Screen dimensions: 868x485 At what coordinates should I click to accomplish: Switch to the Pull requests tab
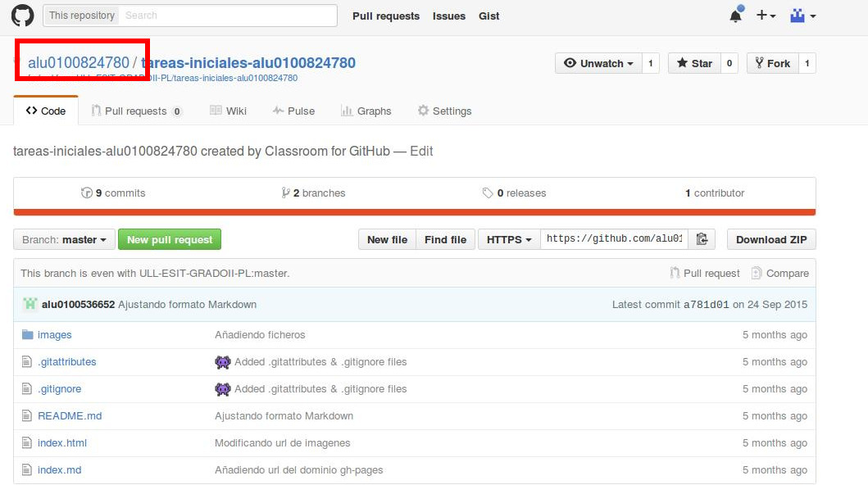pos(136,111)
